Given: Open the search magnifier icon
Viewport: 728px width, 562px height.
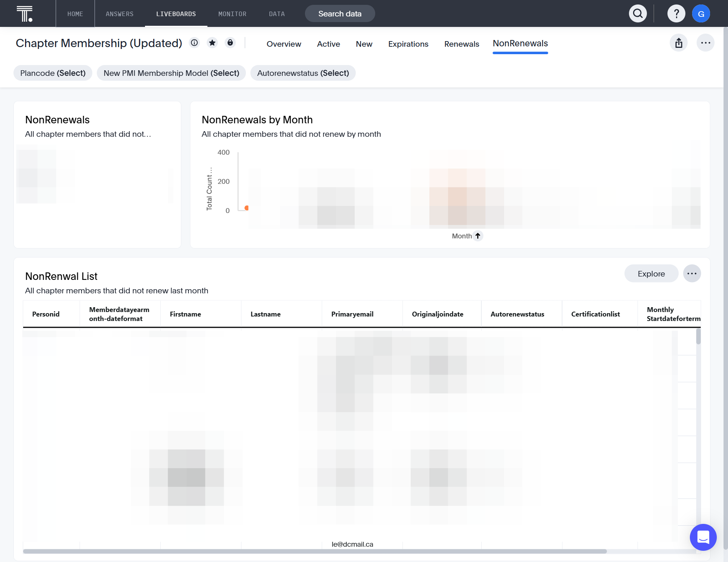Looking at the screenshot, I should point(638,14).
